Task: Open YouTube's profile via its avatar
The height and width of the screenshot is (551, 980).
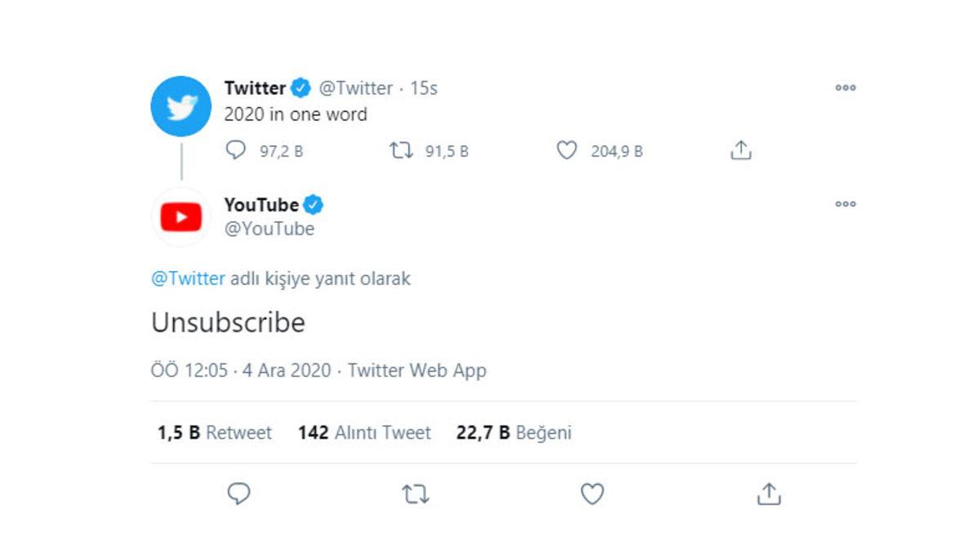Action: tap(180, 216)
